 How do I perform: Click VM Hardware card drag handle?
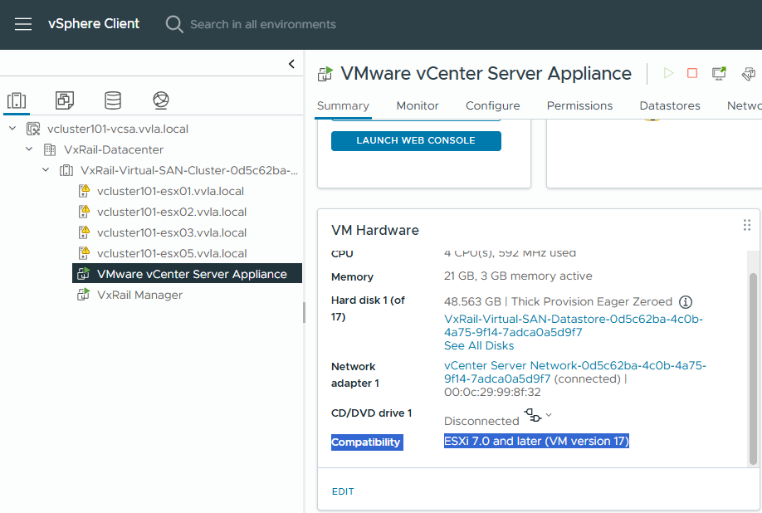(747, 225)
